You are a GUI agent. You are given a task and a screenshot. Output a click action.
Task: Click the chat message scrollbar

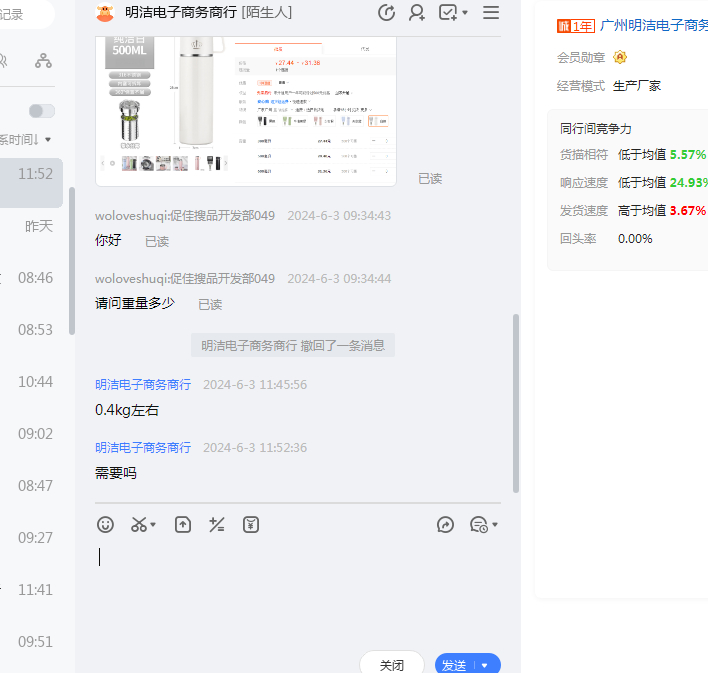pos(516,400)
